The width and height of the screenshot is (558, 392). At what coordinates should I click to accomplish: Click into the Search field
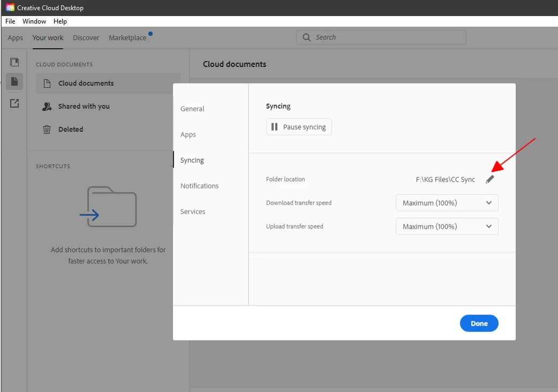pyautogui.click(x=381, y=37)
